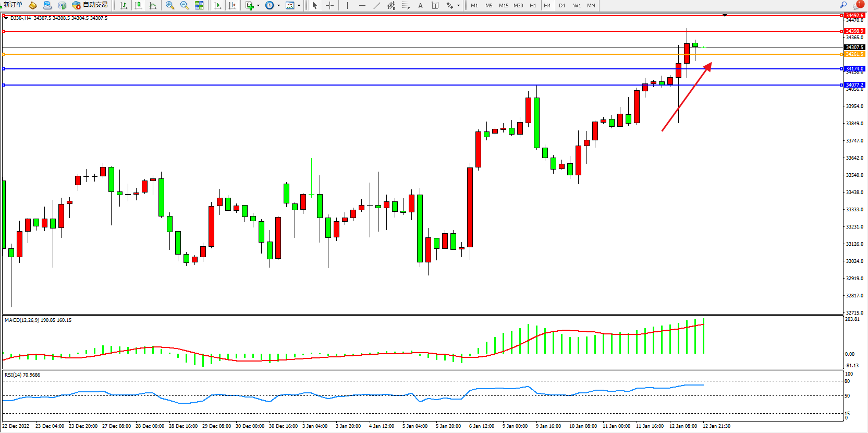Open the periodicity clock dropdown arrow
Viewport: 868px width, 433px height.
point(278,6)
